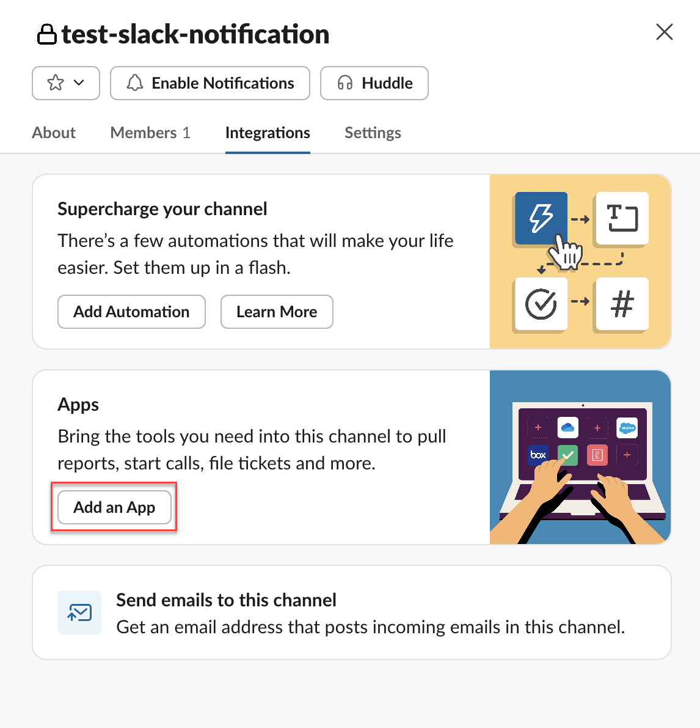Close the channel details dialog
This screenshot has width=700, height=728.
coord(664,32)
